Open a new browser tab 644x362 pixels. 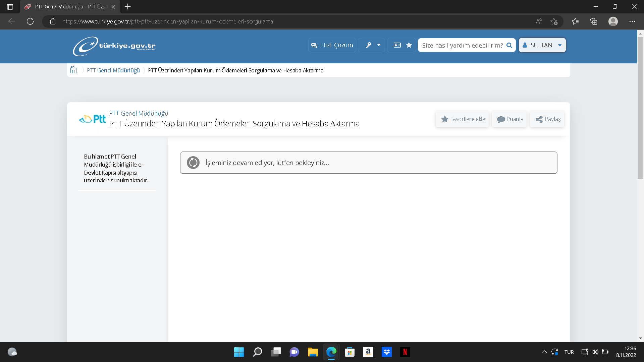coord(128,7)
